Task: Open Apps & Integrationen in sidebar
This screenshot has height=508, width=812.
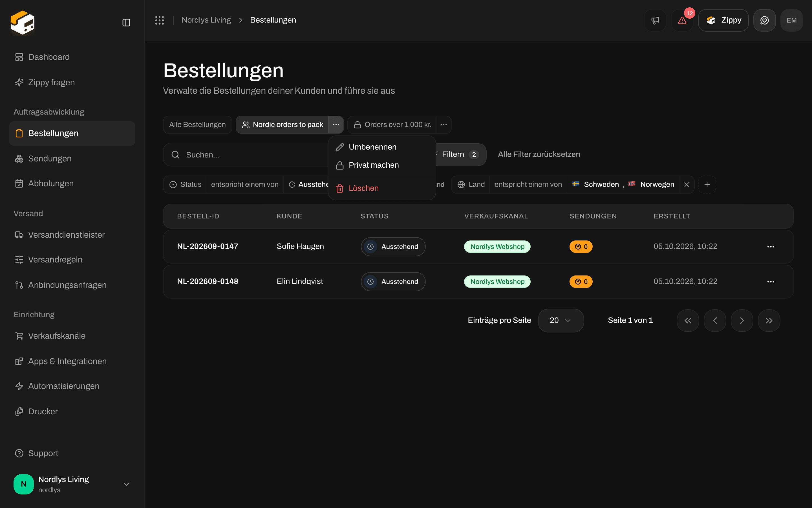Action: tap(72, 361)
